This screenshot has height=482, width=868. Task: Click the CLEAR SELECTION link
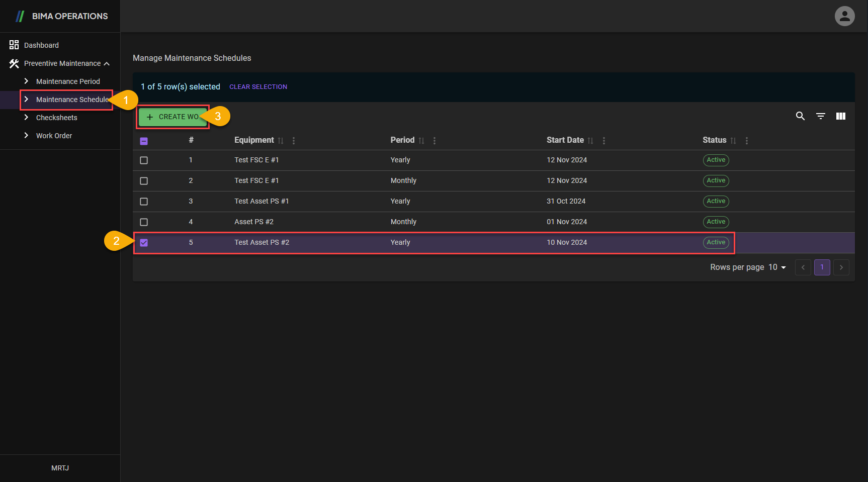258,87
